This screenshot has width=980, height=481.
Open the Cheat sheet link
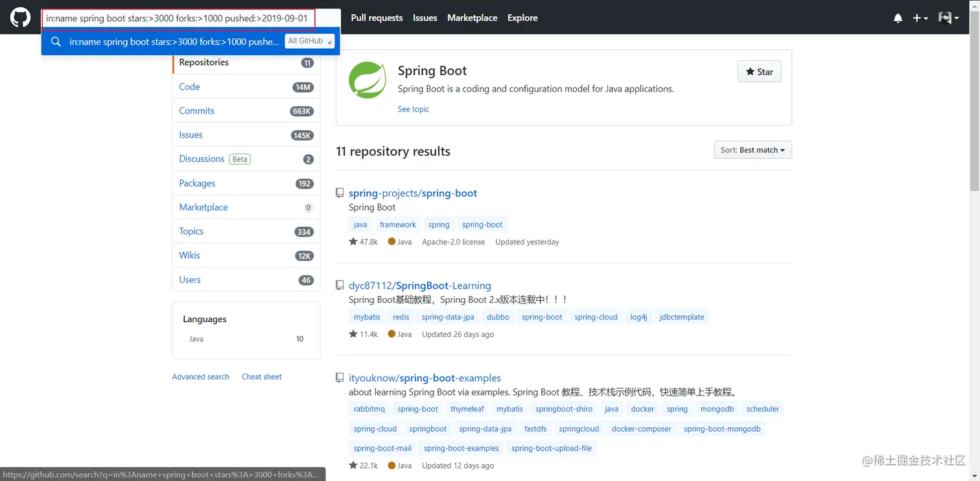click(x=262, y=377)
